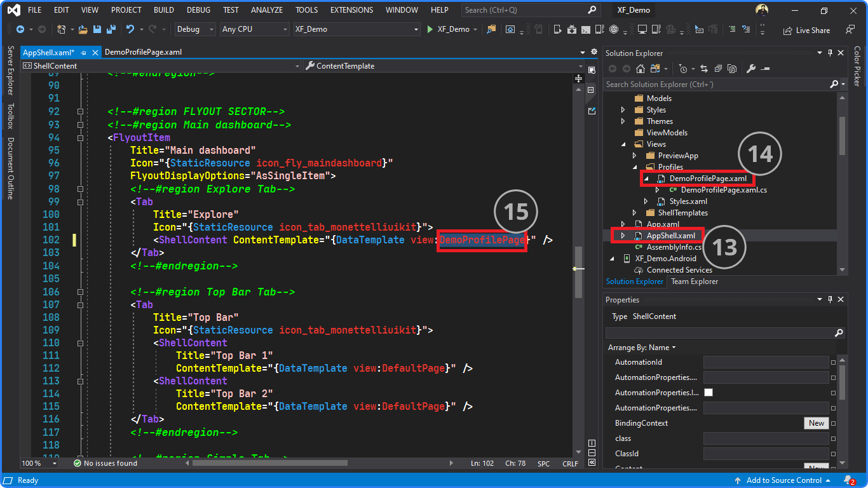
Task: Open the ShellContent element dropdown
Action: coord(161,66)
